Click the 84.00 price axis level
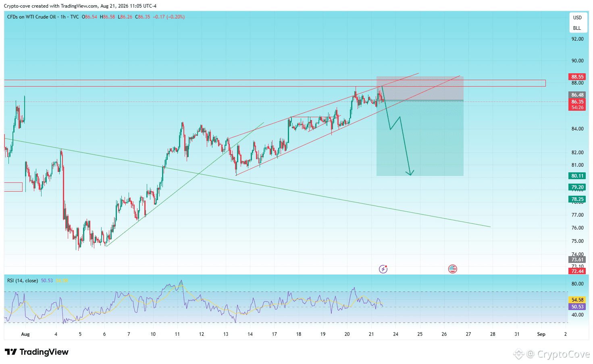 [577, 129]
